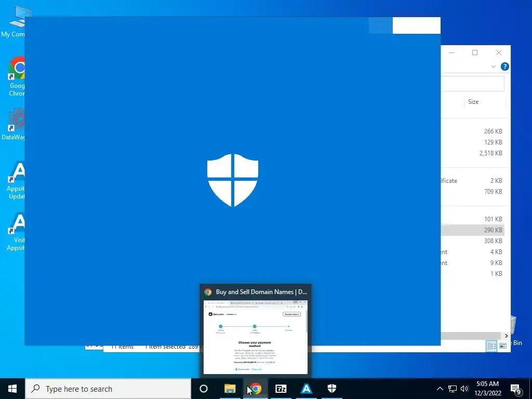
Task: Select the Chrome preview thumbnail for dan.com
Action: pos(256,337)
